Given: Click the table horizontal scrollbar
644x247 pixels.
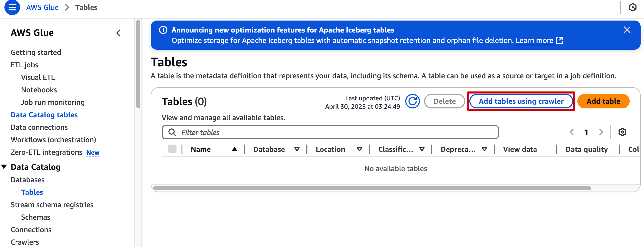Looking at the screenshot, I should coord(372,188).
